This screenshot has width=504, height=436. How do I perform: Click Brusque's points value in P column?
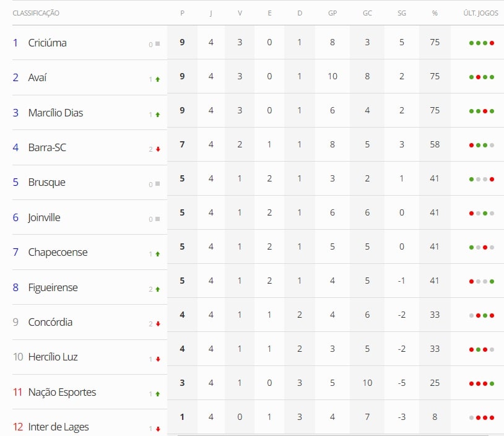pos(182,178)
